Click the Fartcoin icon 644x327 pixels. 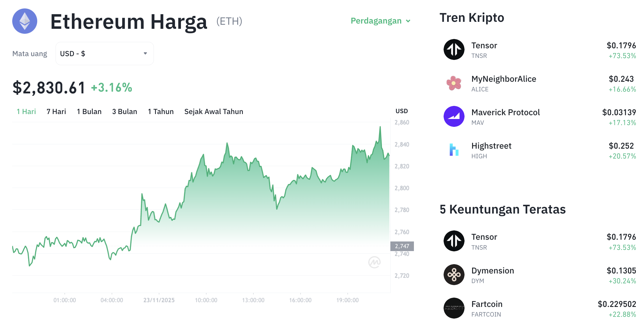[x=454, y=308]
